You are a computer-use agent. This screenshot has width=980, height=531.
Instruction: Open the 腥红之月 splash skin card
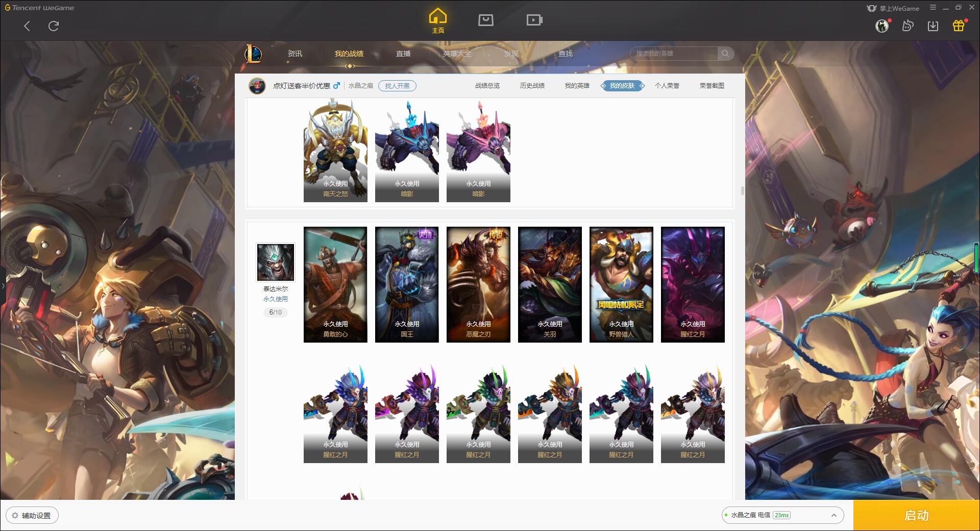click(x=693, y=284)
